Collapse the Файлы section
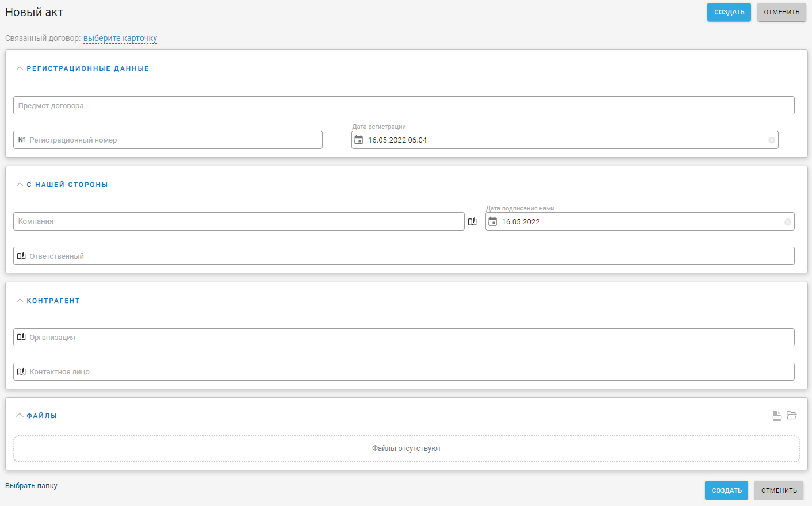This screenshot has height=506, width=812. click(20, 415)
